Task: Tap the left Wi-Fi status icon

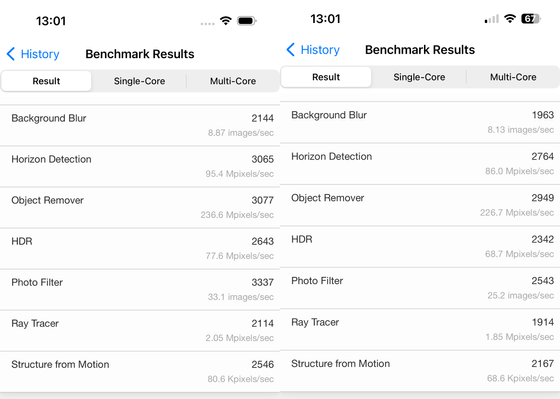Action: click(226, 21)
